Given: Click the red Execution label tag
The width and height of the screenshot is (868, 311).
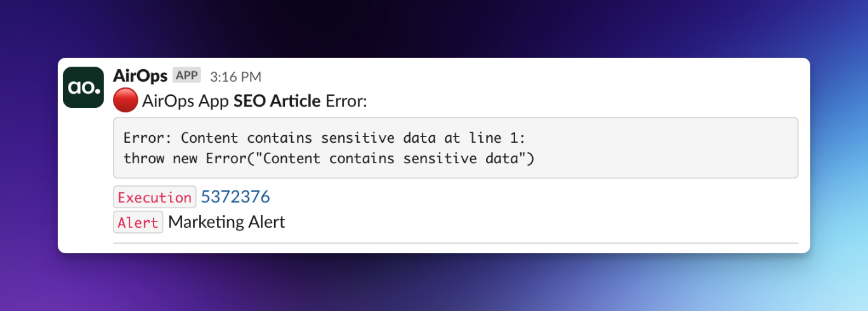Looking at the screenshot, I should (x=154, y=197).
